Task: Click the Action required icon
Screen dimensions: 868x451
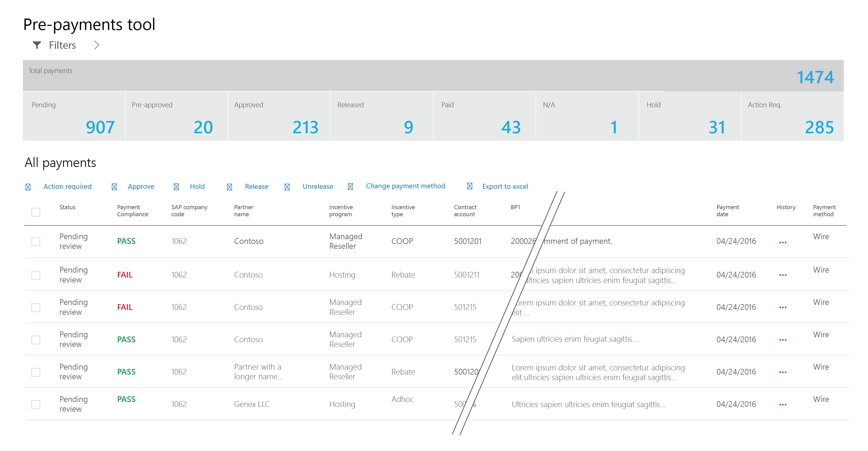Action: [28, 186]
